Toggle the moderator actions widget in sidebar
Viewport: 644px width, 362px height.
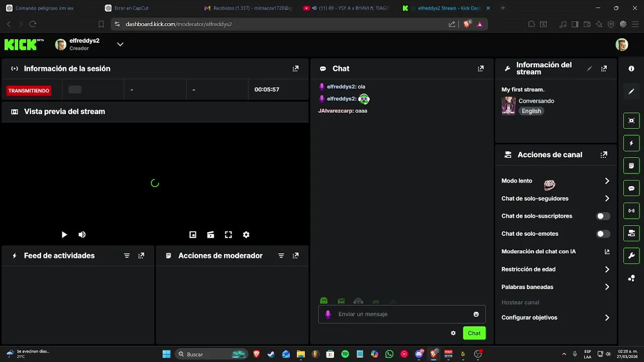(631, 166)
